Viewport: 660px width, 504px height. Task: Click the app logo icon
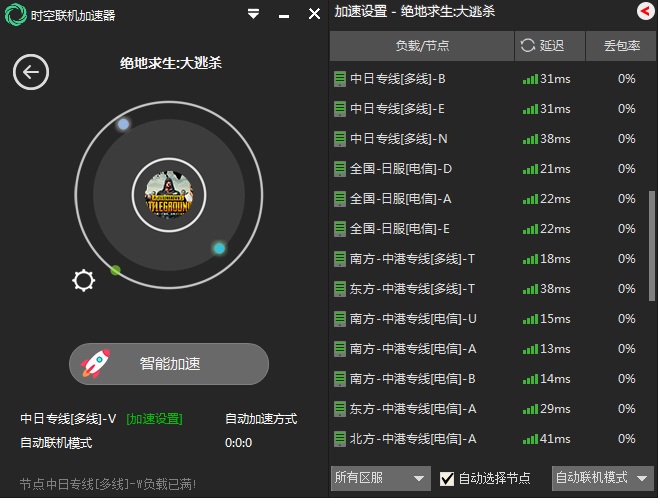pyautogui.click(x=15, y=14)
